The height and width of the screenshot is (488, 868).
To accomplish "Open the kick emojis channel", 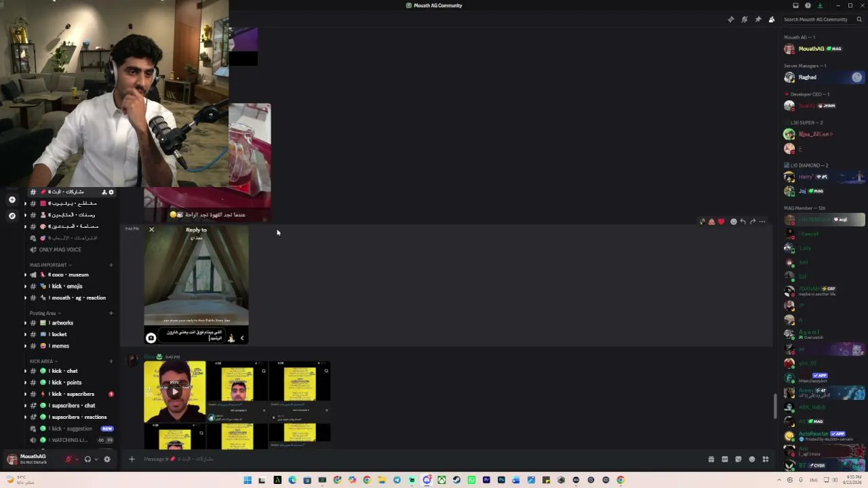I will click(71, 286).
